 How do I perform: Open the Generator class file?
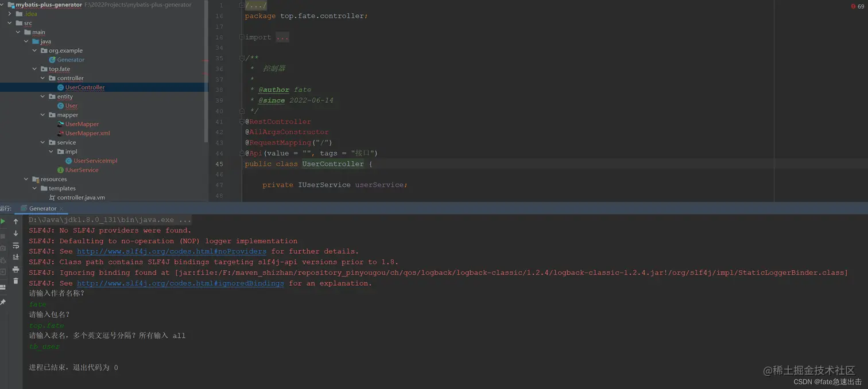pos(71,60)
